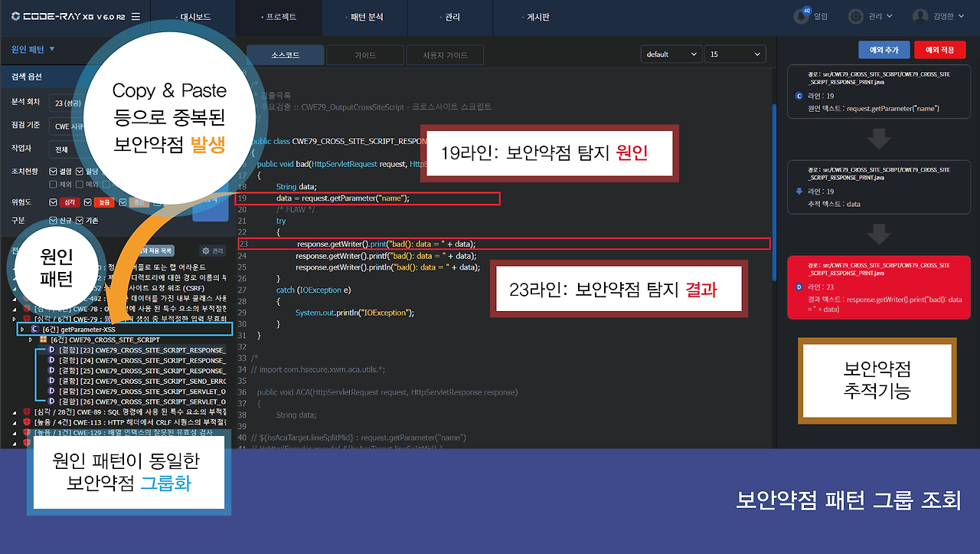Collapse the CWE-89 SQL tree node

15,411
